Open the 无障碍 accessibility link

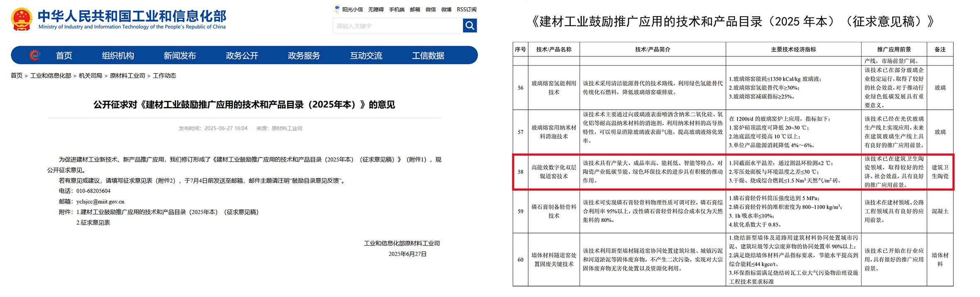coord(375,10)
